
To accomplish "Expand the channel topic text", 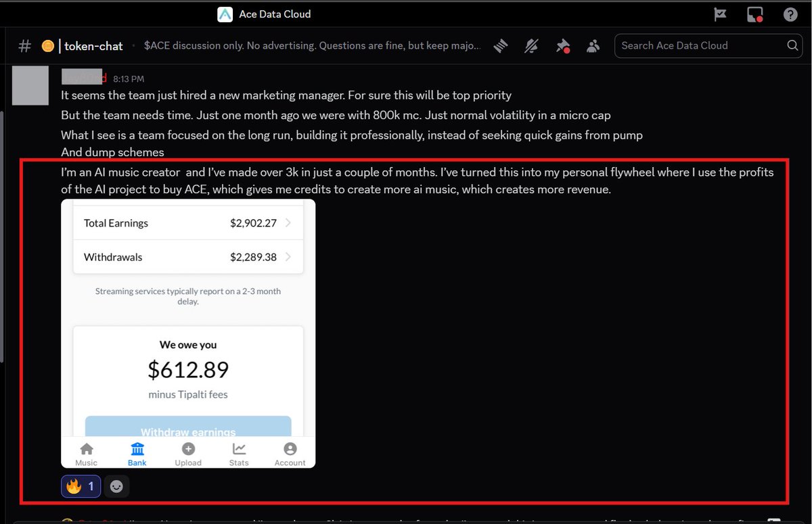I will [313, 45].
